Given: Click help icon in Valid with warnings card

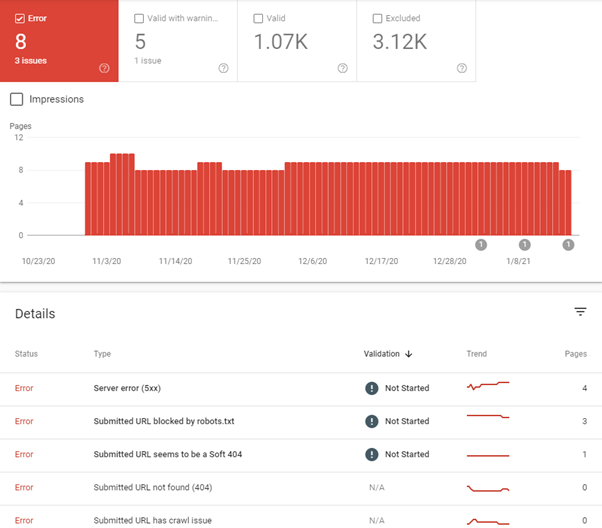Looking at the screenshot, I should click(223, 68).
